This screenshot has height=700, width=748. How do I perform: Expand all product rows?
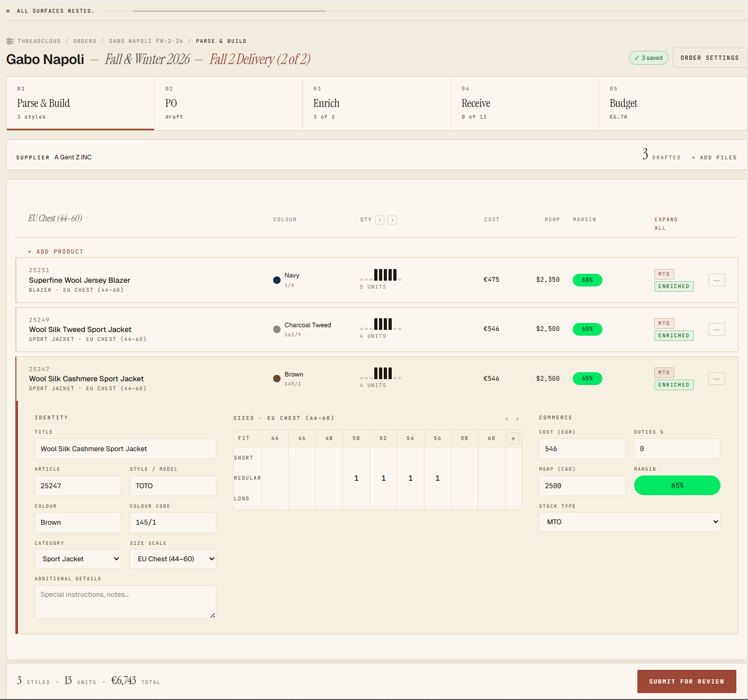coord(666,223)
